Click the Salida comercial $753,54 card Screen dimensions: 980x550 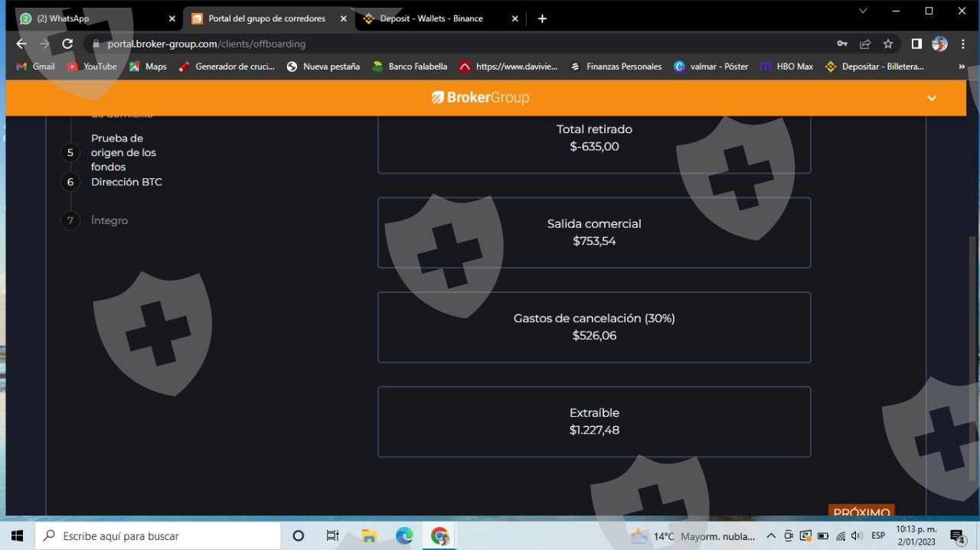(x=594, y=233)
